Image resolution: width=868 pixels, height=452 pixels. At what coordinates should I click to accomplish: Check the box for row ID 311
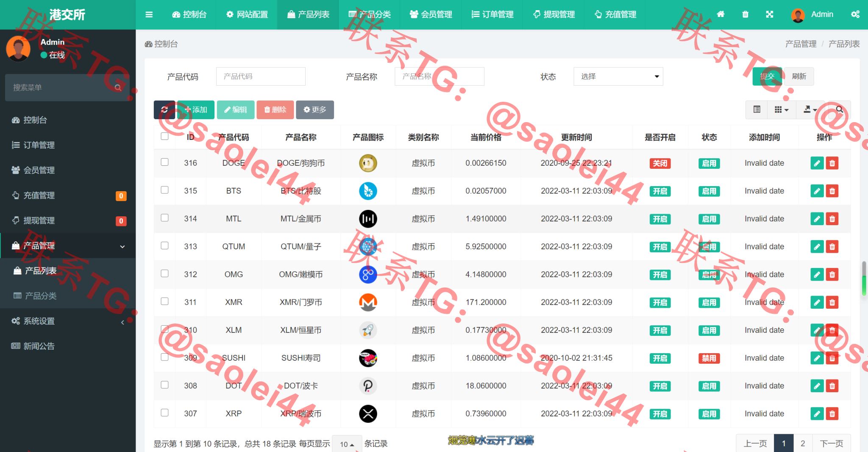(164, 301)
